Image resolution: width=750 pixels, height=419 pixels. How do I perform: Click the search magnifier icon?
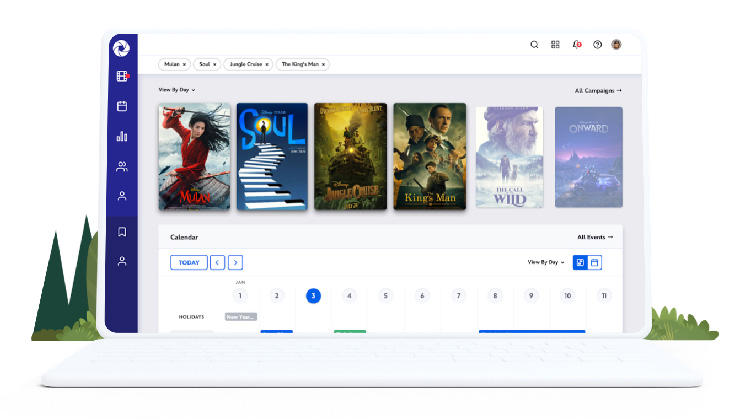tap(534, 44)
